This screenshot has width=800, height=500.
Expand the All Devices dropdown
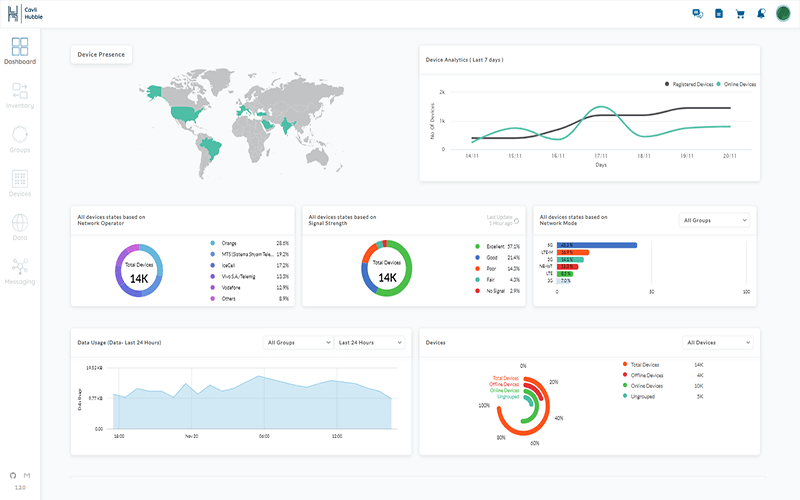[x=717, y=342]
